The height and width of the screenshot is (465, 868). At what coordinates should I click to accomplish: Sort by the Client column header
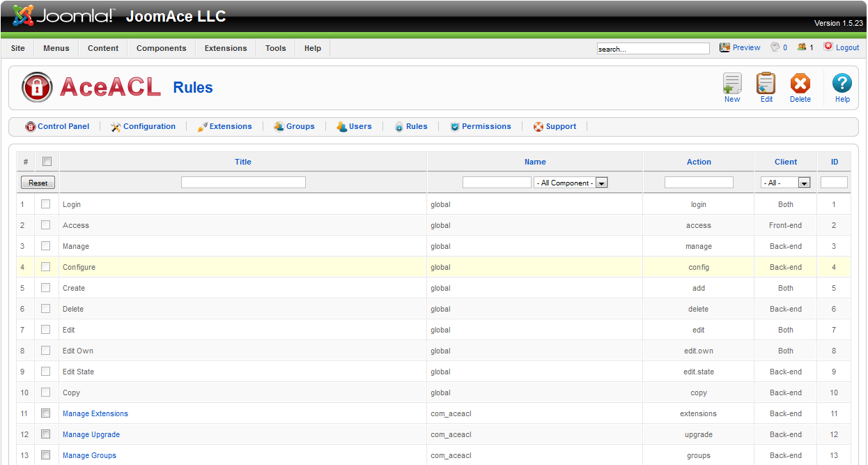pos(786,162)
